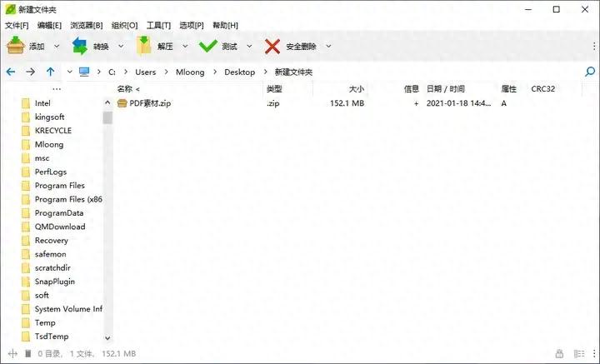The width and height of the screenshot is (600, 364).
Task: Select the Mloong folder in sidebar tree
Action: click(49, 145)
